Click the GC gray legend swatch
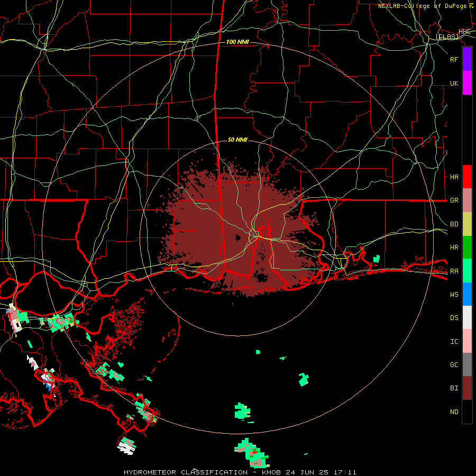Image resolution: width=476 pixels, height=476 pixels. (x=467, y=364)
